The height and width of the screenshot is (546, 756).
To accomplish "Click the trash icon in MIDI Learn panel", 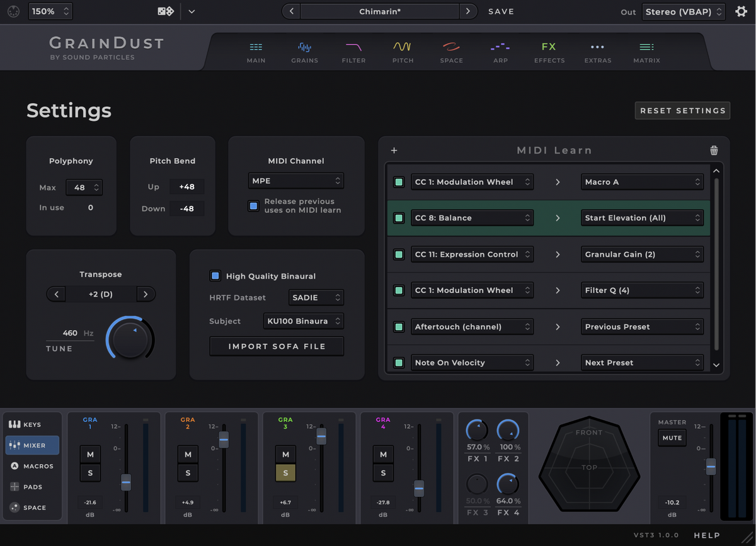I will [x=714, y=150].
